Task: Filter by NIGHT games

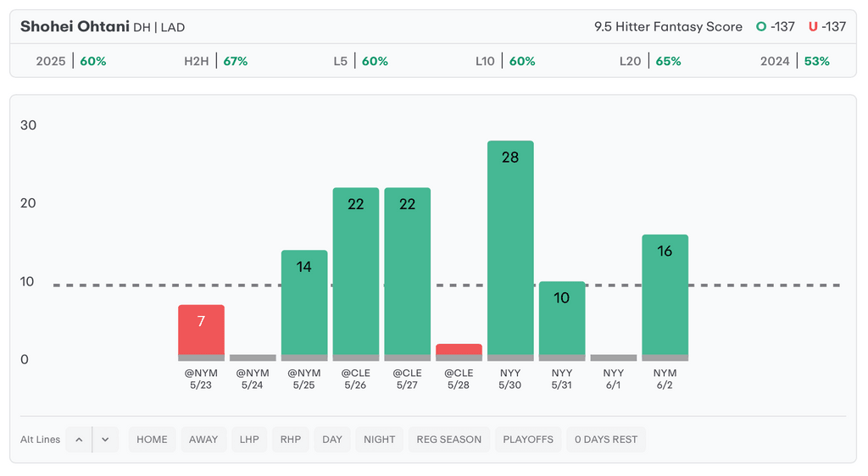Action: [x=379, y=440]
